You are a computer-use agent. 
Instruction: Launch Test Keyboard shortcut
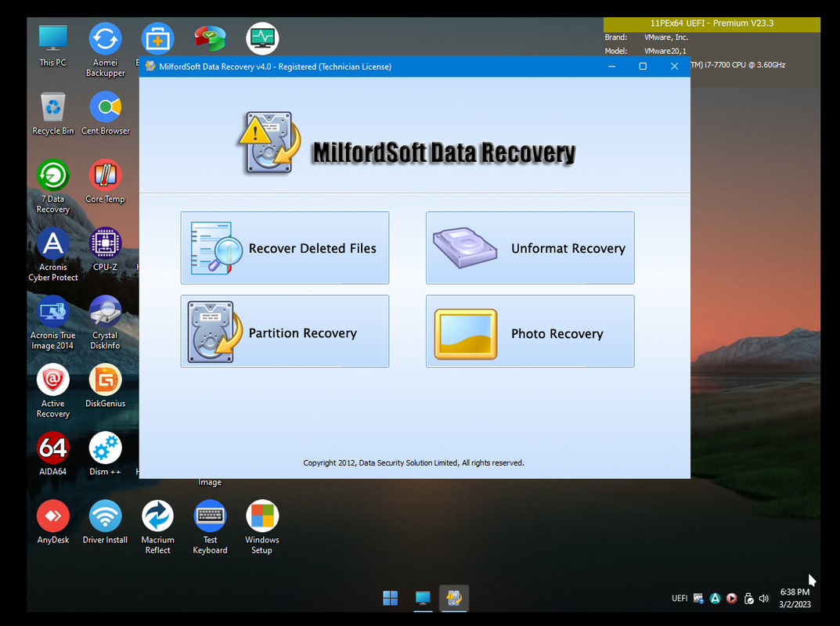click(x=210, y=527)
